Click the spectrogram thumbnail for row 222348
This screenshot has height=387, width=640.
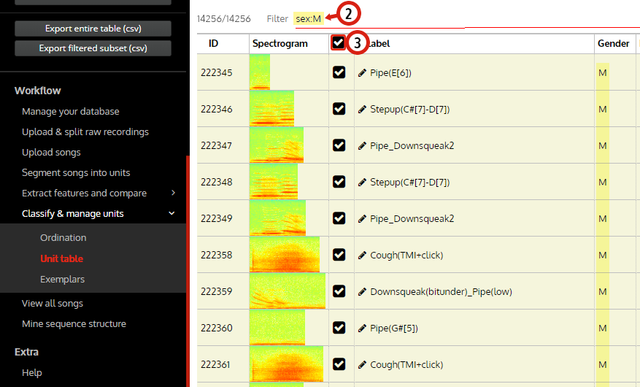point(273,181)
